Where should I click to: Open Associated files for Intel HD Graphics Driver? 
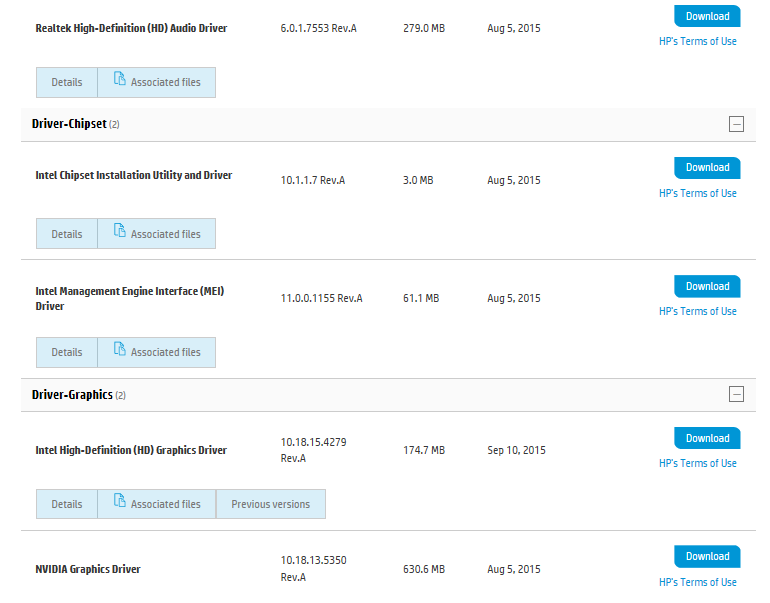pos(156,504)
